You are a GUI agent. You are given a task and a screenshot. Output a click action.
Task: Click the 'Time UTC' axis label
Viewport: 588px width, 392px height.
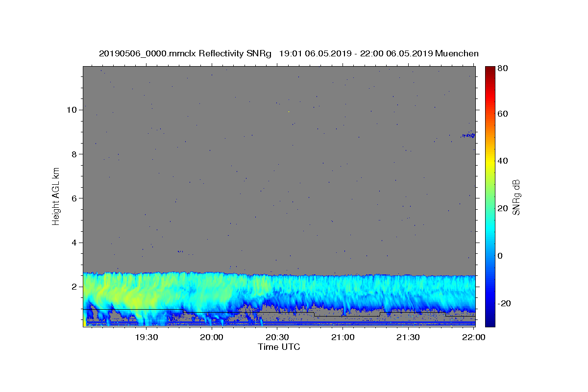click(x=279, y=347)
